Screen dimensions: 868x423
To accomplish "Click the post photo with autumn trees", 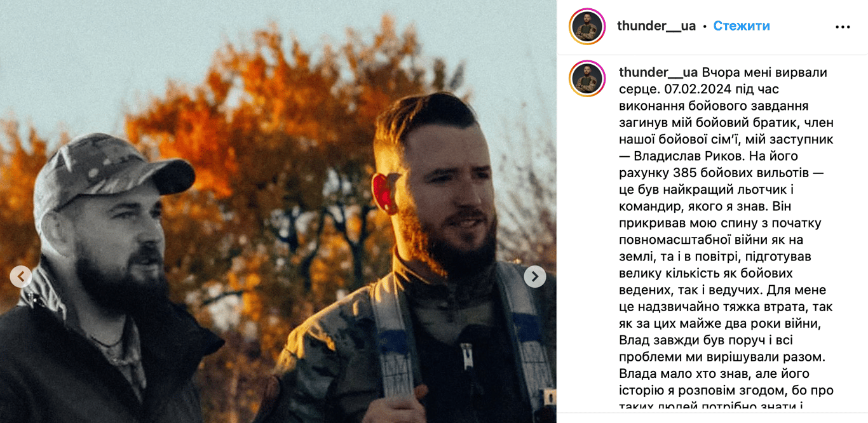I will click(x=278, y=211).
